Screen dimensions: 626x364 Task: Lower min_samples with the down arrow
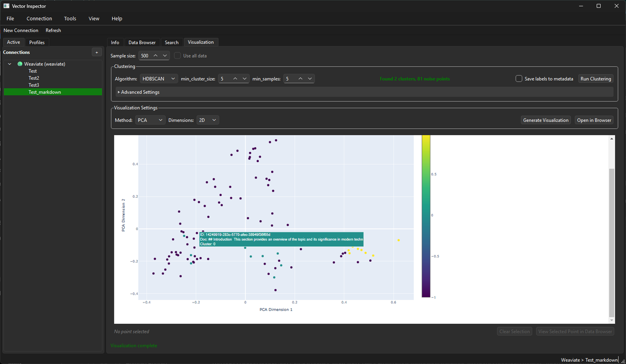[x=310, y=79]
